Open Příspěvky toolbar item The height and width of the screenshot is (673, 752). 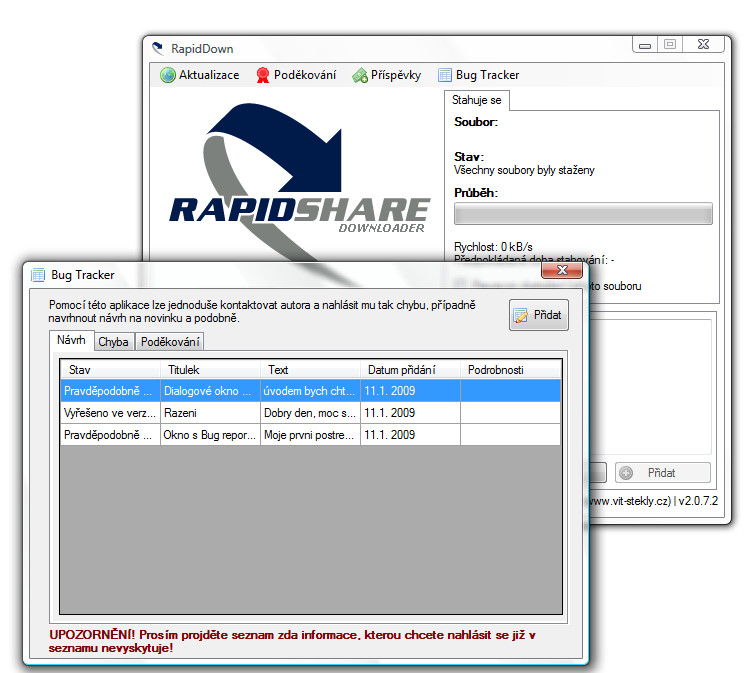387,75
